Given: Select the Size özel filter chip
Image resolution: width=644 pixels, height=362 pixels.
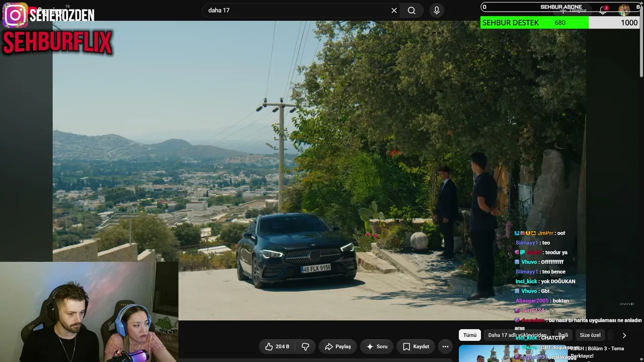Looking at the screenshot, I should (590, 335).
